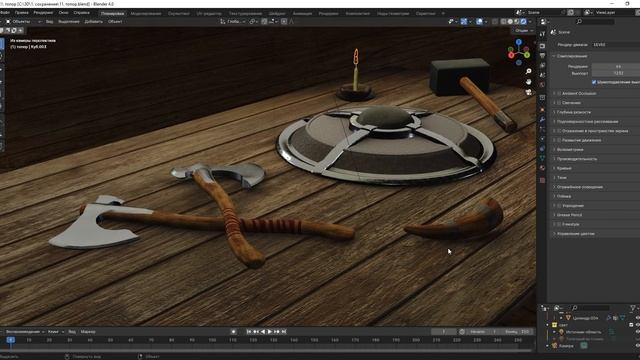This screenshot has width=640, height=360.
Task: Hide Цилиндр.004 with its eye icon
Action: [638, 318]
